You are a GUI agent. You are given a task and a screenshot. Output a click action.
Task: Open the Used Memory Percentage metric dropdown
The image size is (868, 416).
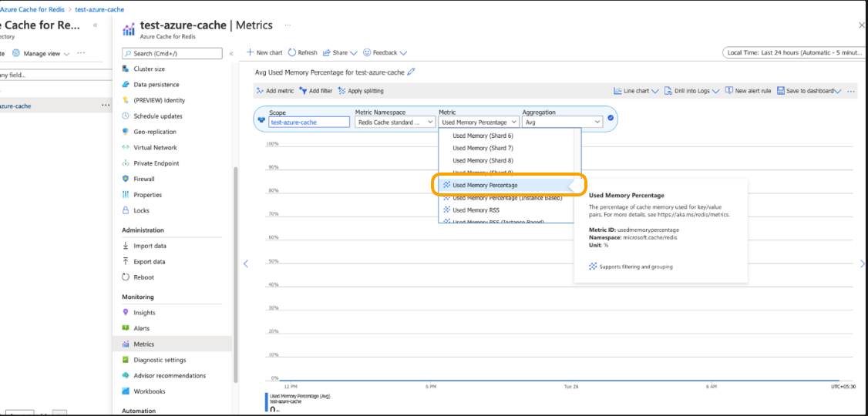[479, 122]
